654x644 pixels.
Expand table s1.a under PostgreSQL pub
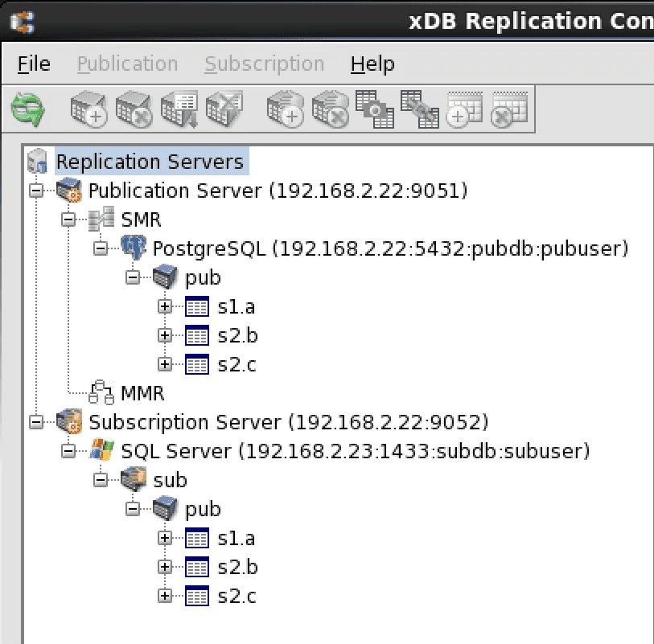(x=166, y=306)
